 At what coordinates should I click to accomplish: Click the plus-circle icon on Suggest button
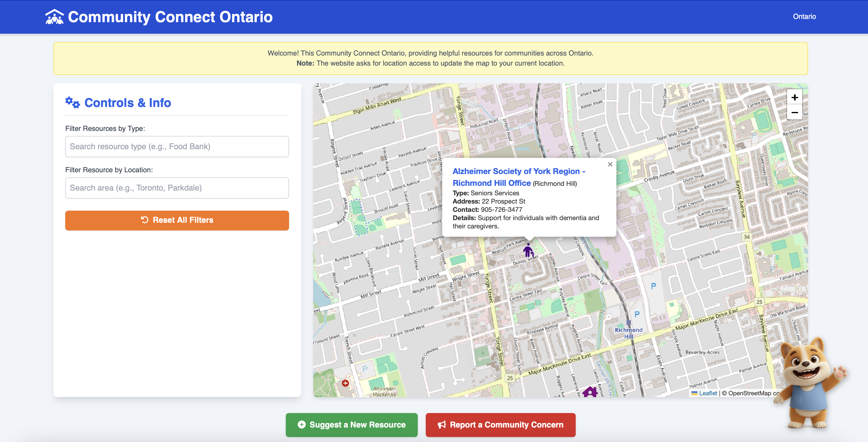coord(301,425)
